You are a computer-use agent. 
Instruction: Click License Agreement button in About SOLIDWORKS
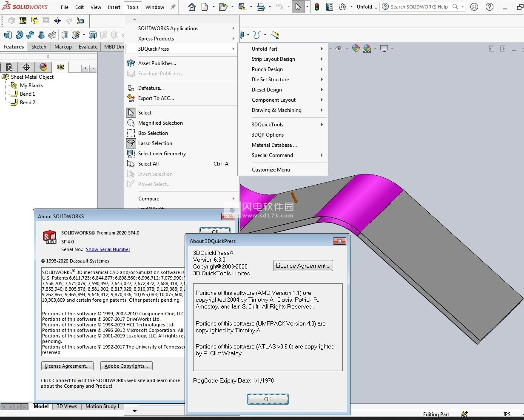tap(67, 366)
